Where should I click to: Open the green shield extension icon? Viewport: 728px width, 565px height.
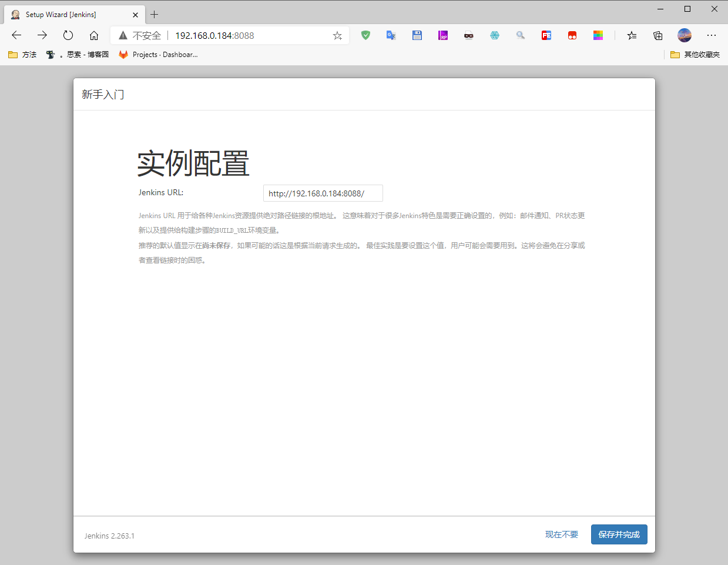(x=365, y=35)
